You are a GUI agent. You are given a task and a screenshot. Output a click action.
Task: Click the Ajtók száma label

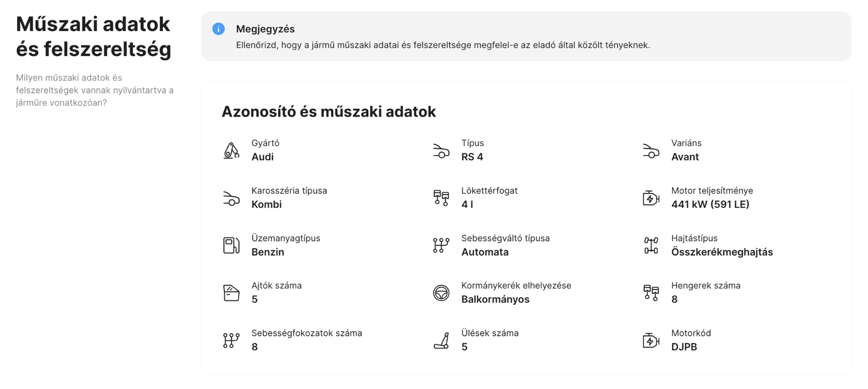click(277, 286)
